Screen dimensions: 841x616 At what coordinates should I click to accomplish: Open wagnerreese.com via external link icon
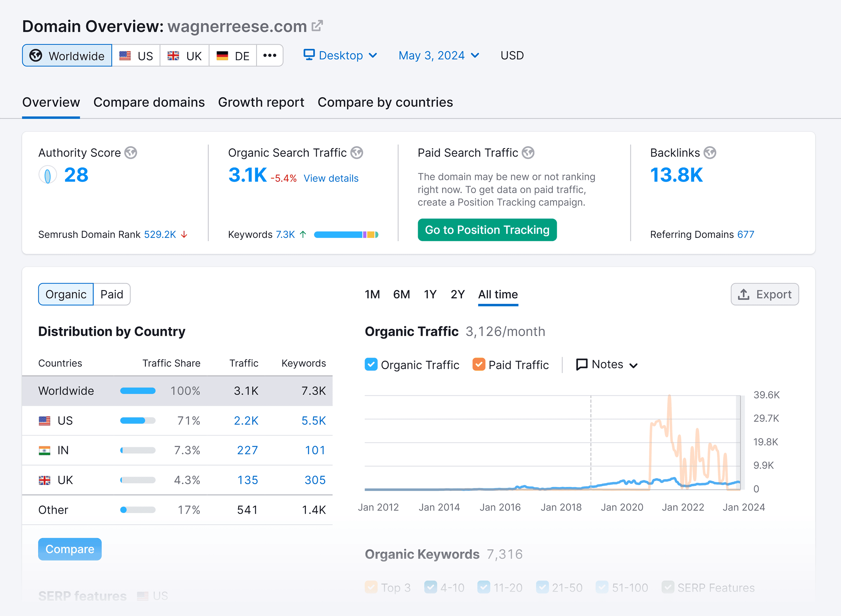coord(317,26)
